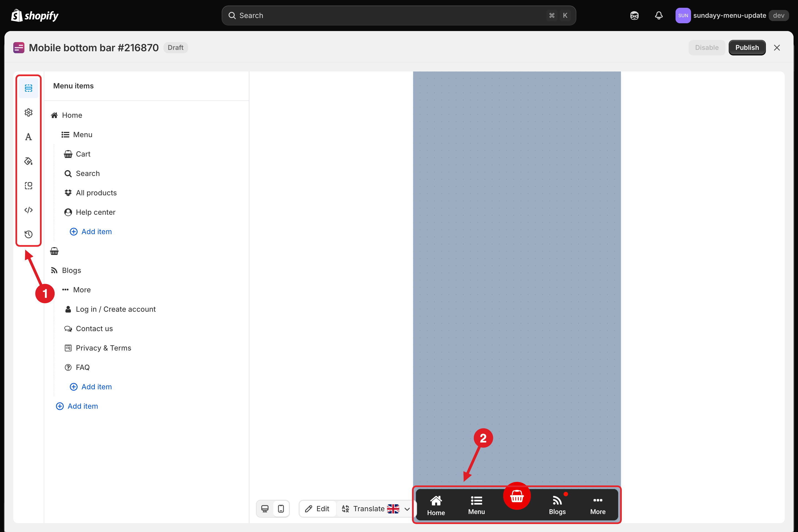Open the settings gear sidebar icon
Screen dimensions: 798x532
29,112
